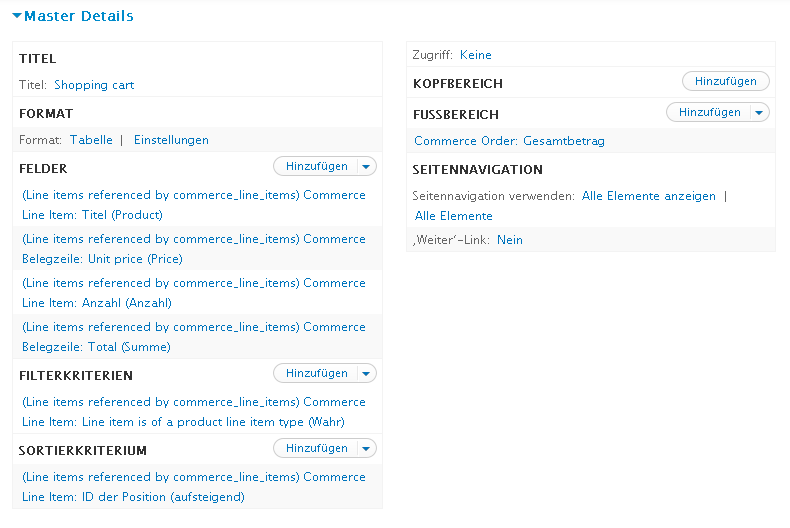
Task: Open dropdown arrow next to Sortierkriterium Hinzufügen
Action: [366, 448]
